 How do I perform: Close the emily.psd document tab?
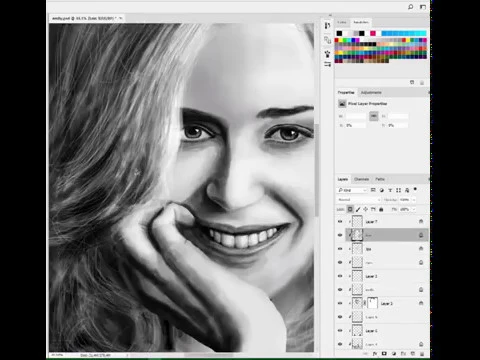tap(121, 18)
